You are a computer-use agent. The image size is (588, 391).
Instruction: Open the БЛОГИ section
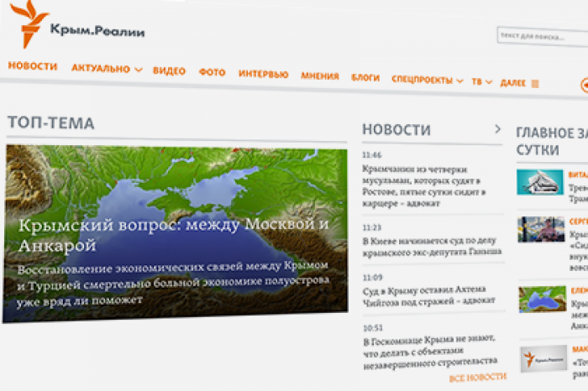click(365, 78)
